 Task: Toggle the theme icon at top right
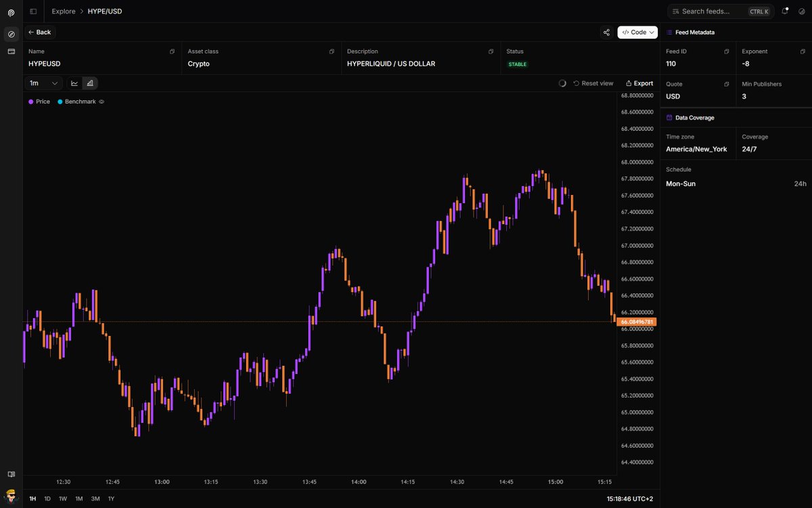(x=802, y=12)
